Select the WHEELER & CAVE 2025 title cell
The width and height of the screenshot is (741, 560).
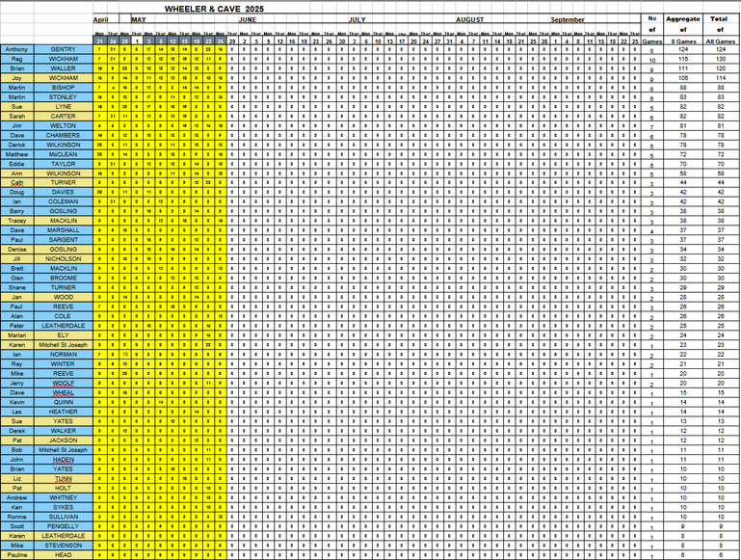click(x=214, y=9)
